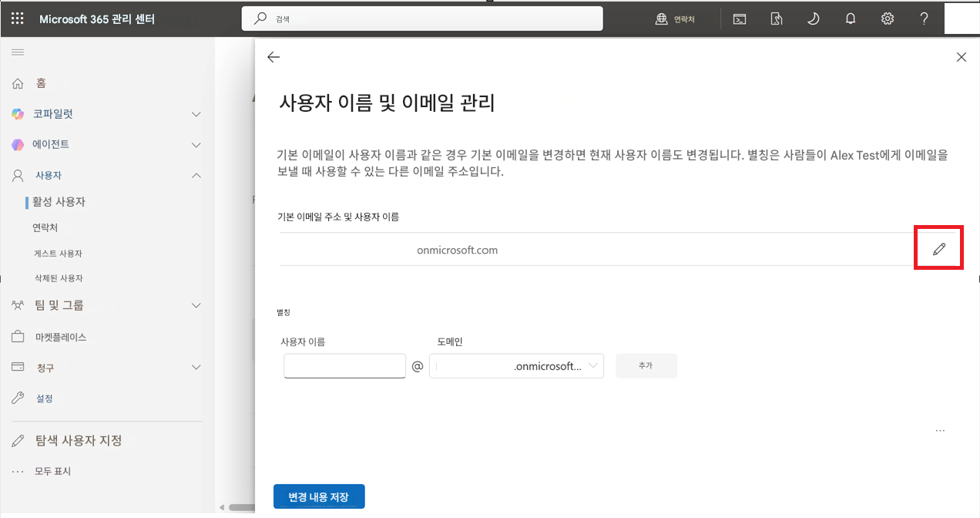Click the onmicrosoft.com primary email text
The height and width of the screenshot is (518, 980).
pyautogui.click(x=456, y=250)
